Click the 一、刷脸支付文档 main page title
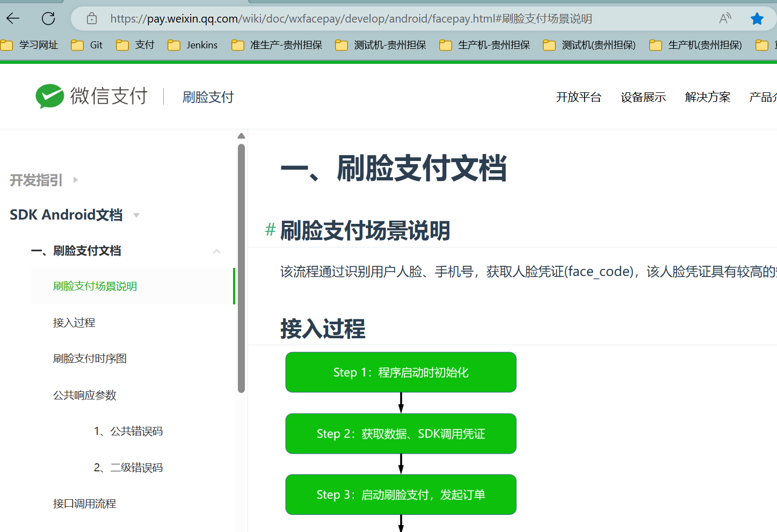777x532 pixels. [x=394, y=168]
